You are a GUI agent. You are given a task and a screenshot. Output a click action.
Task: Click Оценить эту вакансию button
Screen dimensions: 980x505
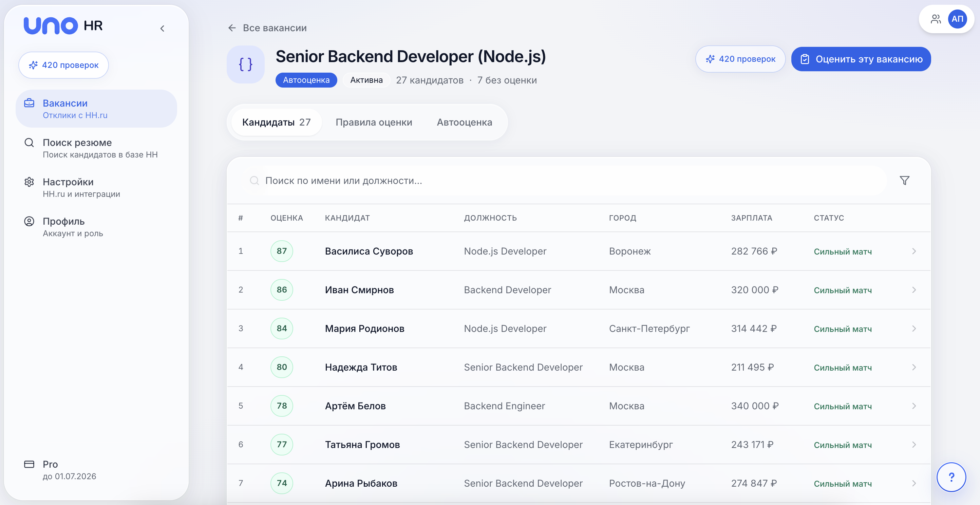click(x=861, y=59)
